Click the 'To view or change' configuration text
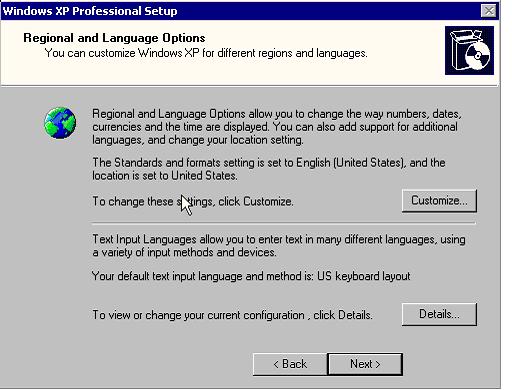The height and width of the screenshot is (390, 512). 232,315
